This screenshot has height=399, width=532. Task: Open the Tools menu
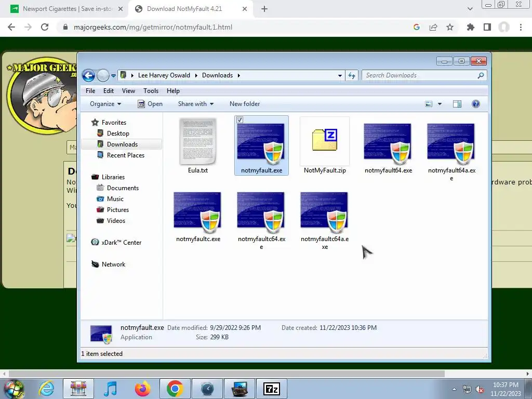coord(151,91)
